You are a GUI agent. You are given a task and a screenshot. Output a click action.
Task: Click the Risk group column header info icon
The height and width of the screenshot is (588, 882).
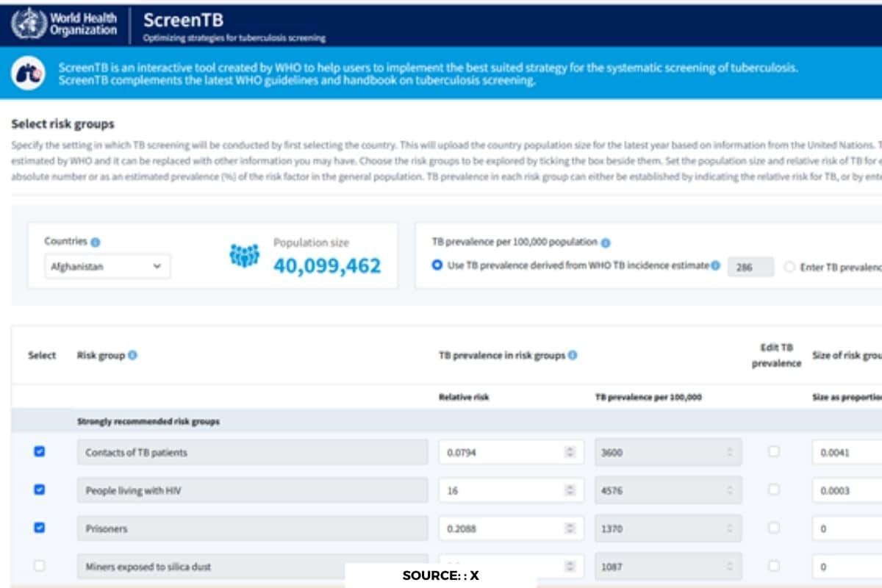pyautogui.click(x=132, y=355)
